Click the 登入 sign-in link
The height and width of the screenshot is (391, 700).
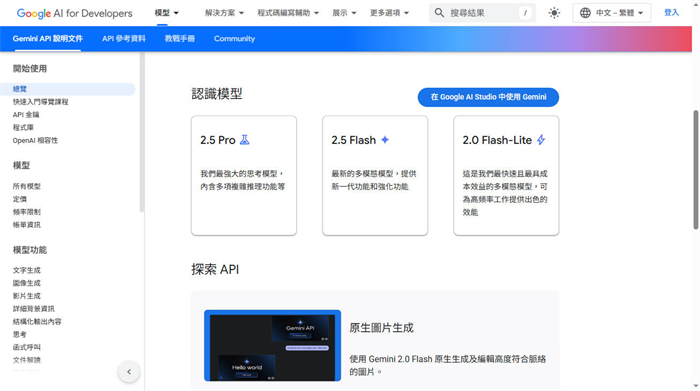pyautogui.click(x=671, y=12)
